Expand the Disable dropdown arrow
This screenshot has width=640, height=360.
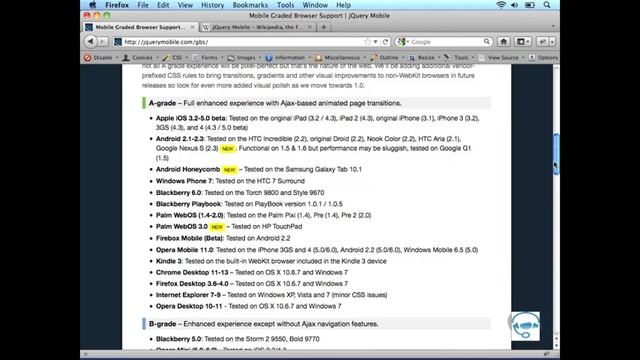pos(117,58)
